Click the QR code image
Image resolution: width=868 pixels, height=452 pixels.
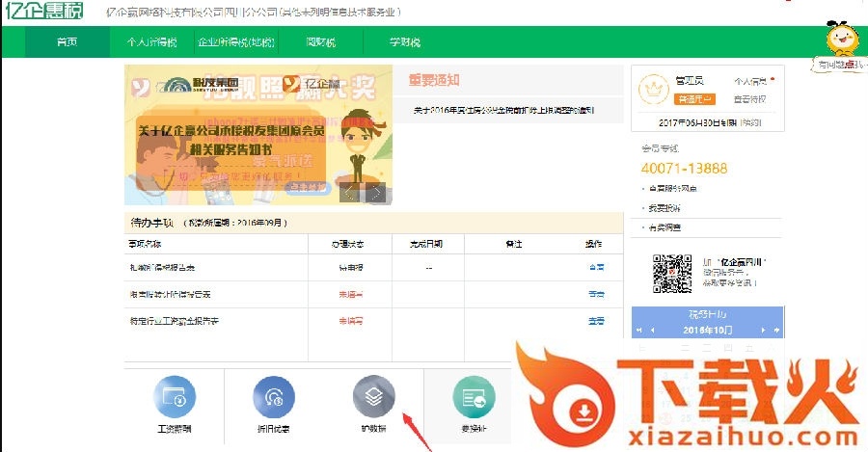tap(672, 273)
